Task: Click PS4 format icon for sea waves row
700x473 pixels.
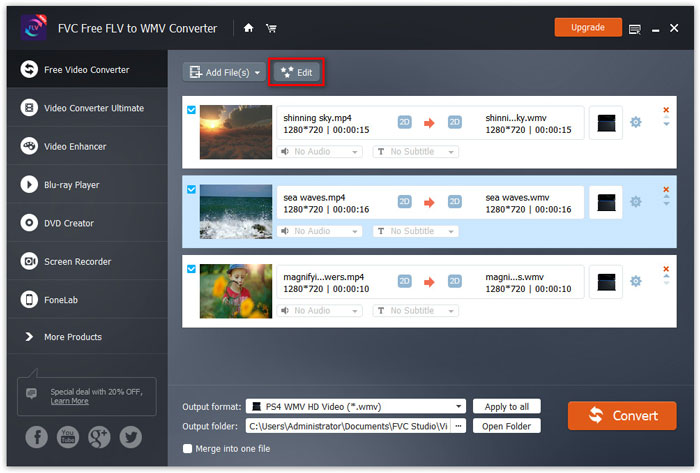Action: pos(606,202)
